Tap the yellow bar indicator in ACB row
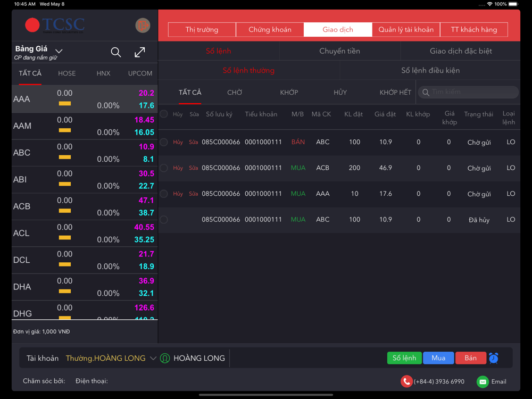Viewport: 532px width, 399px height. pos(65,211)
